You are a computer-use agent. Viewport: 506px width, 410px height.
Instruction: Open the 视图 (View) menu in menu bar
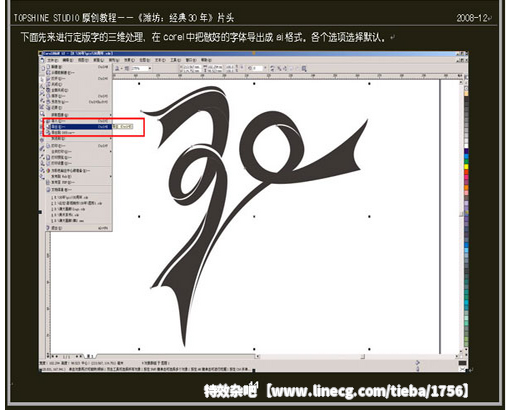83,60
